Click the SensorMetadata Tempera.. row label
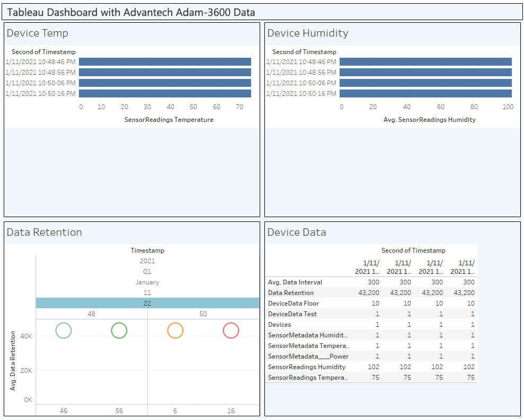 coord(309,346)
